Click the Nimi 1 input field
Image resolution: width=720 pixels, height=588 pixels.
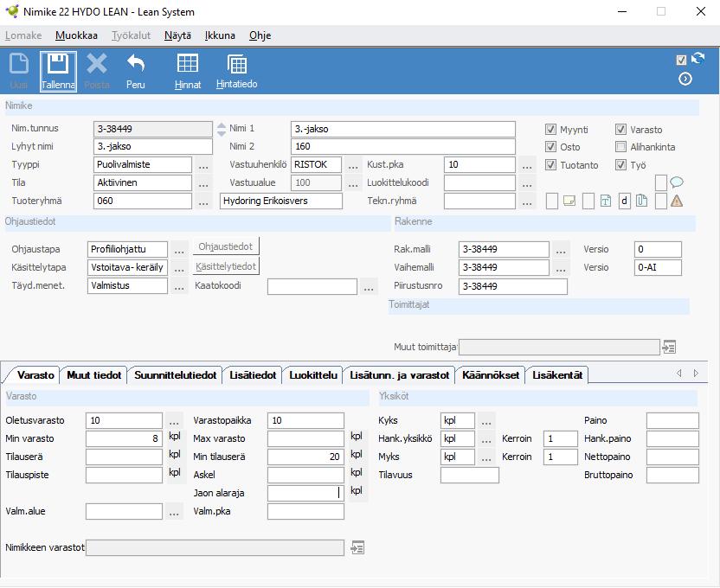403,129
